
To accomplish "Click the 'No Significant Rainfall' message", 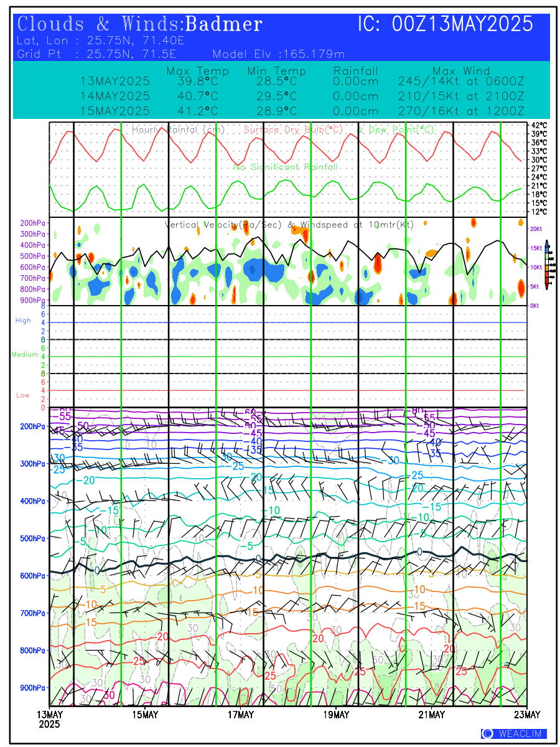I will point(286,167).
